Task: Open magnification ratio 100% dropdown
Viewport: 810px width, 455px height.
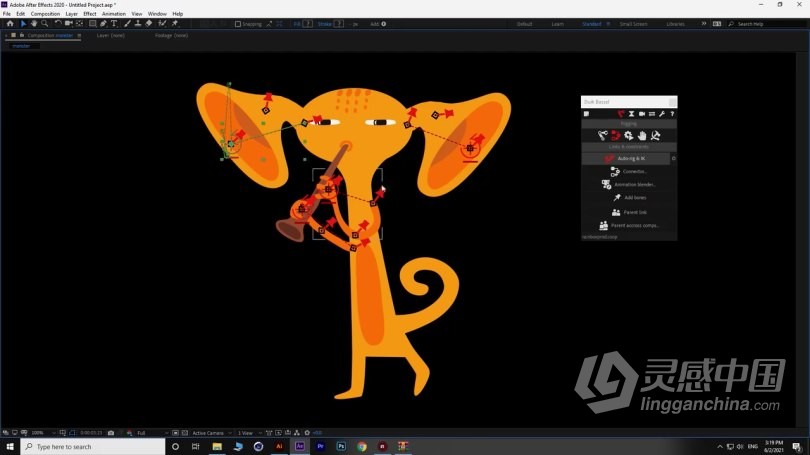Action: tap(43, 433)
